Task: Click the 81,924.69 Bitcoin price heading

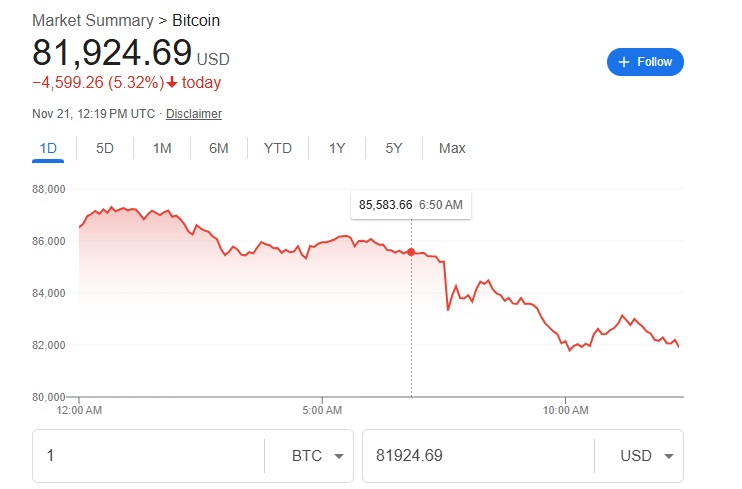Action: pyautogui.click(x=112, y=52)
